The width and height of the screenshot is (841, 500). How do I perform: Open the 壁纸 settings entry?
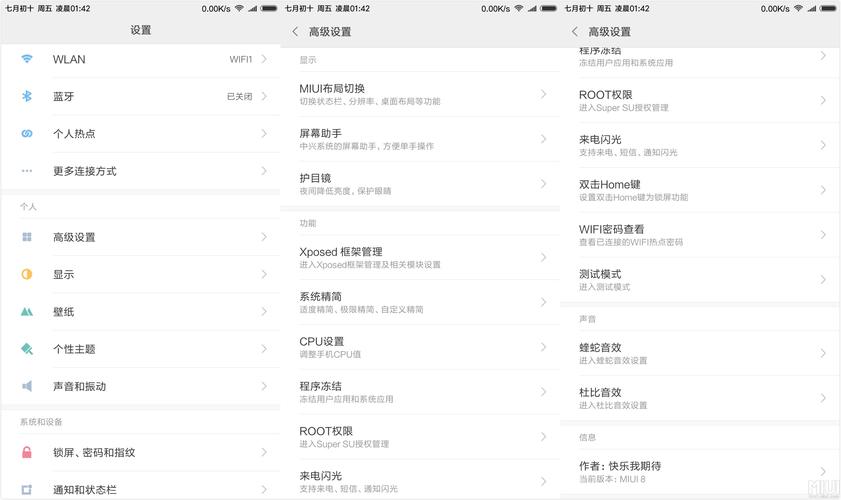(x=141, y=312)
